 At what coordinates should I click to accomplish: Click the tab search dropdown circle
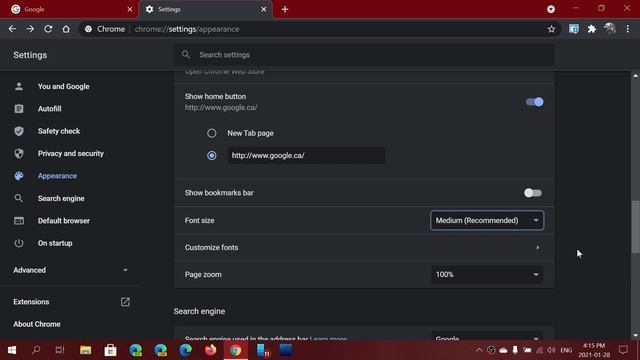point(551,9)
